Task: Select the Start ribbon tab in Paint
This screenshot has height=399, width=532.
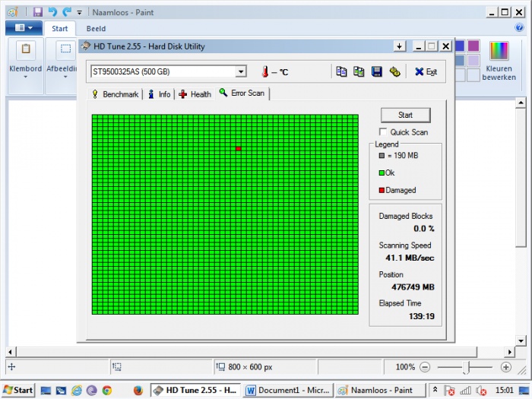Action: click(60, 29)
